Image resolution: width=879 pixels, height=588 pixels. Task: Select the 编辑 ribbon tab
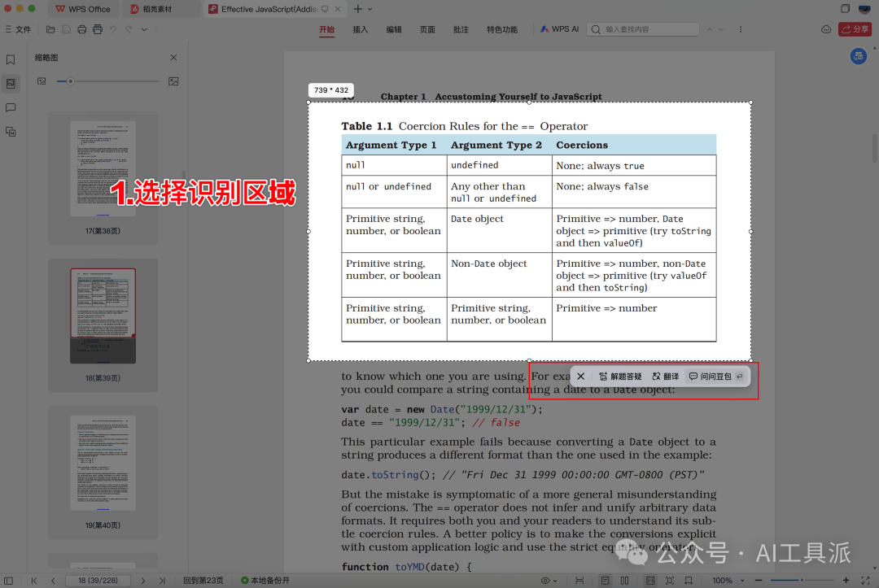[x=394, y=29]
